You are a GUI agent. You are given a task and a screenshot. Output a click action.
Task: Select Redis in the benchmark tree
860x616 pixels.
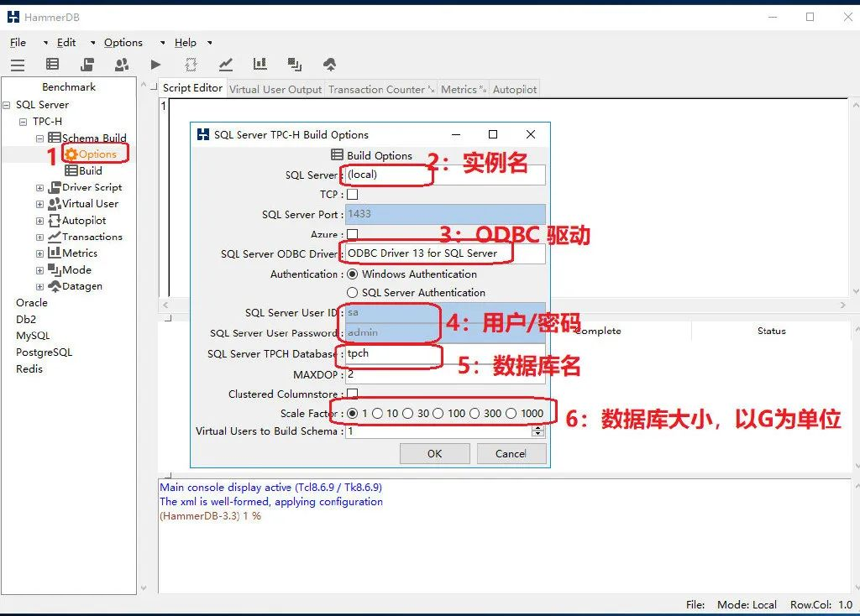click(29, 368)
